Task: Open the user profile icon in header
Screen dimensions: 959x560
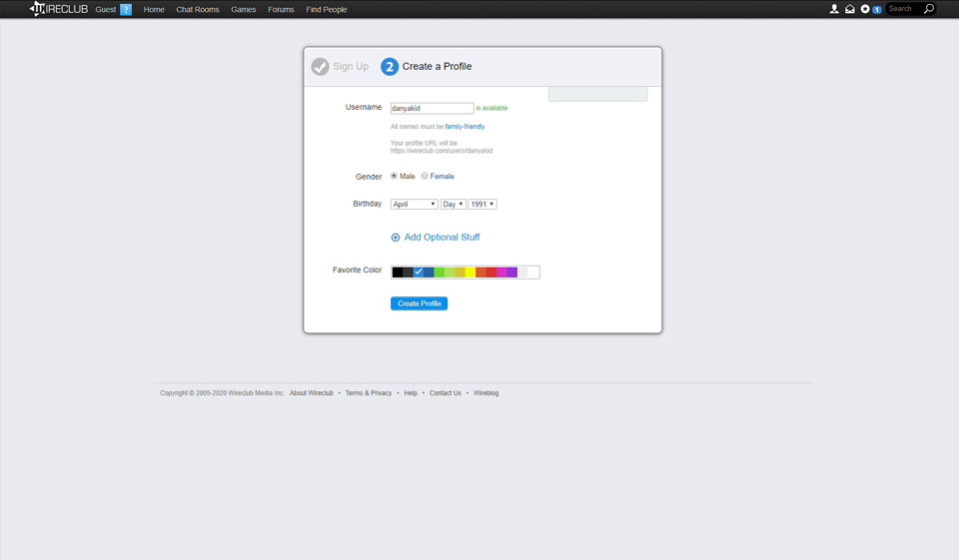Action: click(834, 9)
